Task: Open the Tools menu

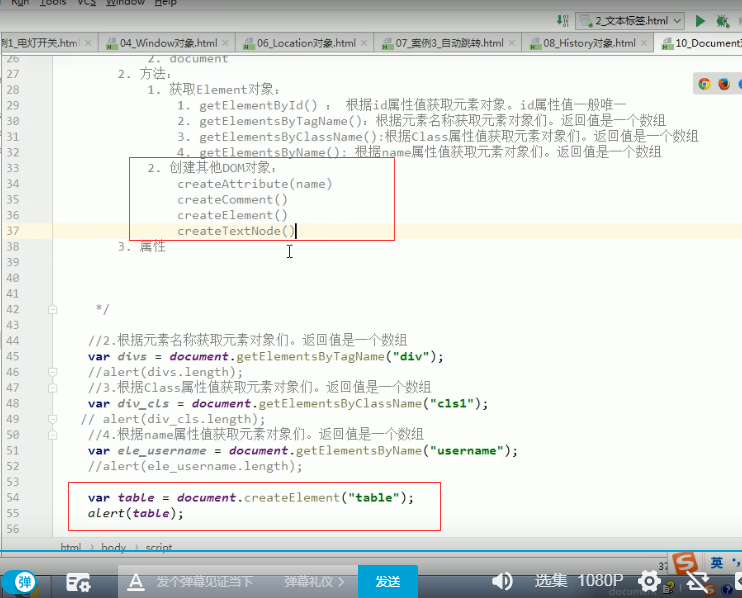Action: pos(53,3)
